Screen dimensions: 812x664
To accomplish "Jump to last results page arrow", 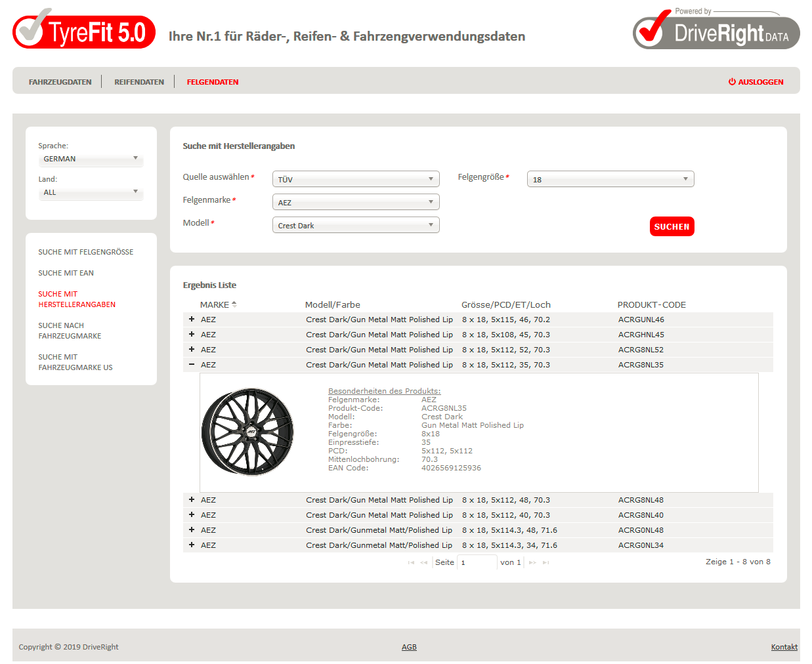I will 545,562.
